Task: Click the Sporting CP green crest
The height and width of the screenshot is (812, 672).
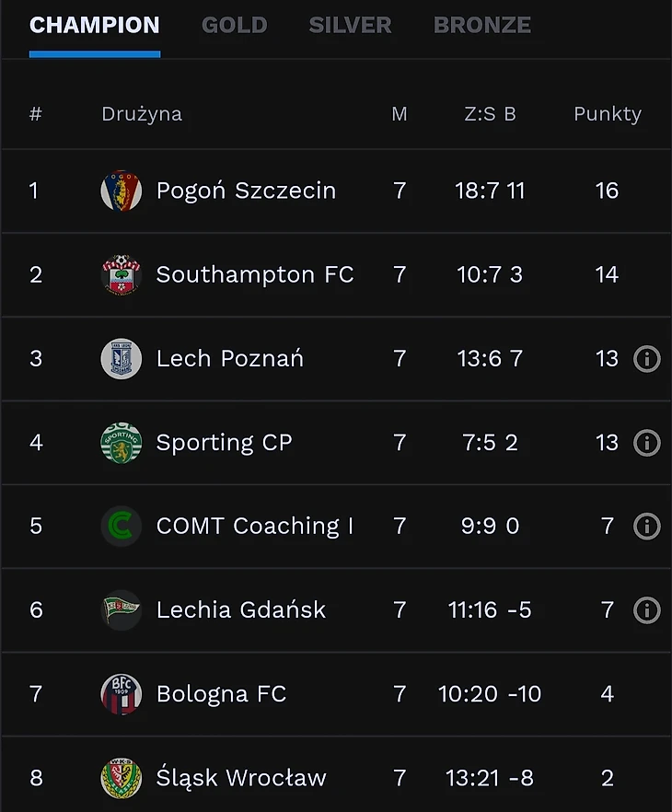Action: [121, 443]
